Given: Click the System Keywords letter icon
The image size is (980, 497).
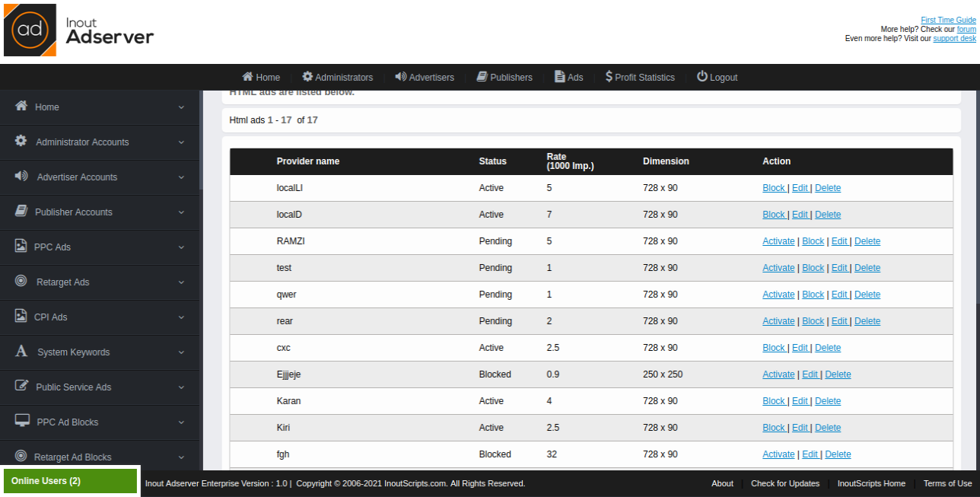Looking at the screenshot, I should point(21,351).
